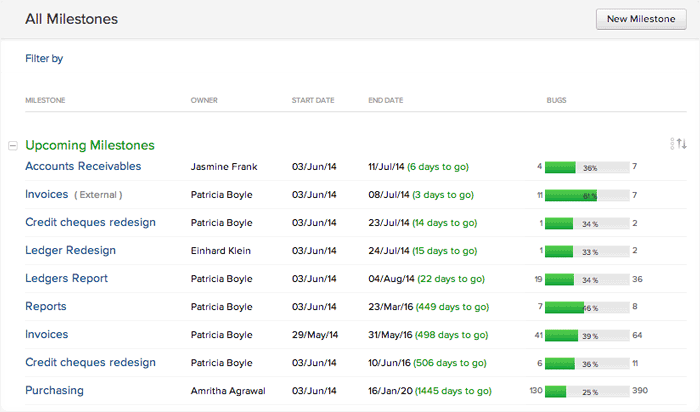
Task: Click the Purchasing 25% bug progress bar
Action: [x=587, y=391]
